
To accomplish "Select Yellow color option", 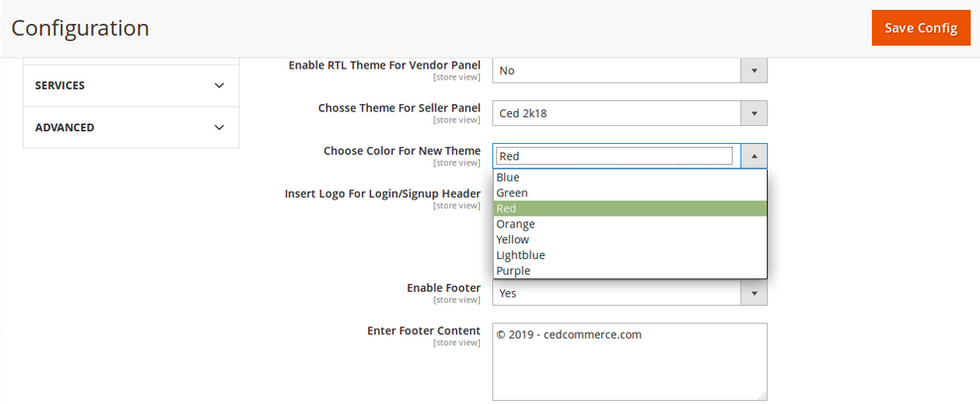I will [x=513, y=239].
